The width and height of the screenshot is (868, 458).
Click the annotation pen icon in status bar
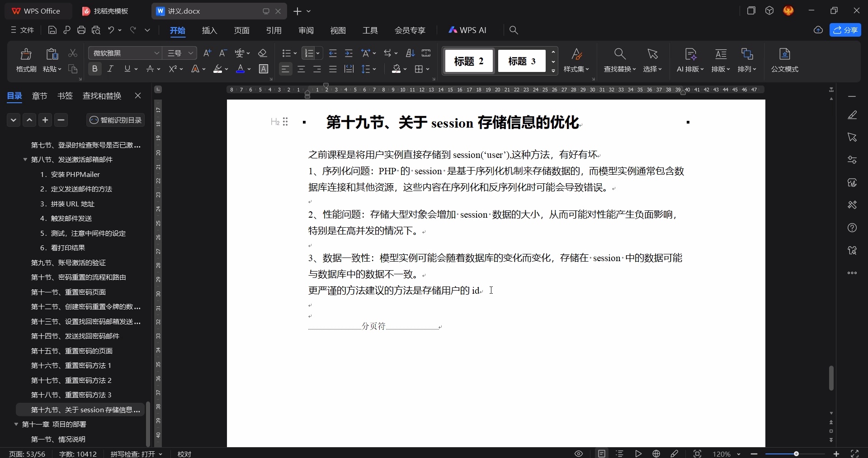[x=675, y=453]
